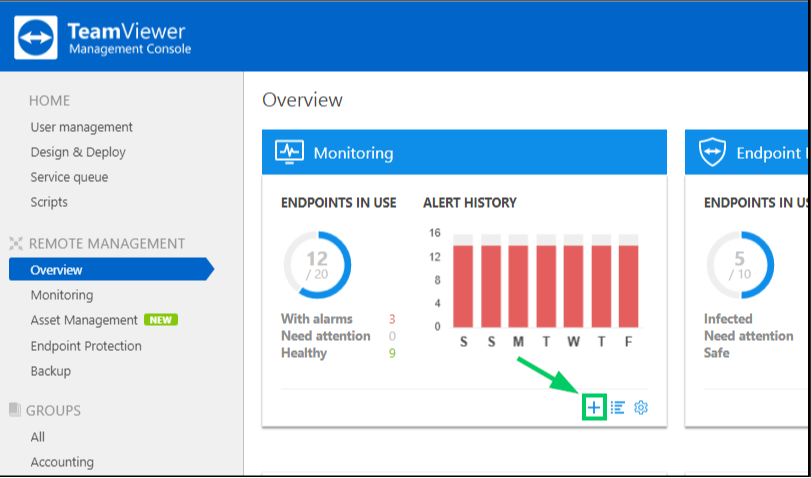Select the Accounting group
The height and width of the screenshot is (478, 811).
[x=62, y=461]
